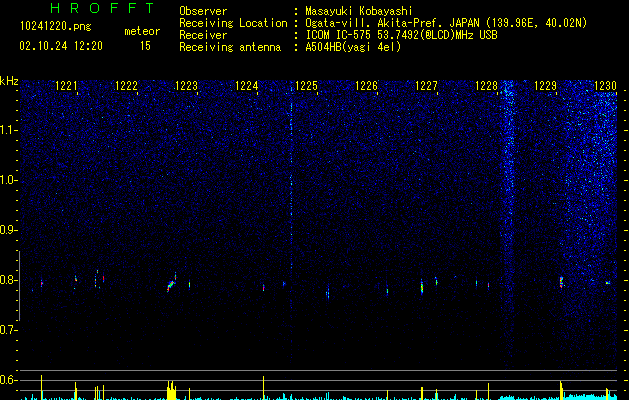Image resolution: width=629 pixels, height=400 pixels.
Task: Click the Receiving Location value text
Action: [x=446, y=23]
